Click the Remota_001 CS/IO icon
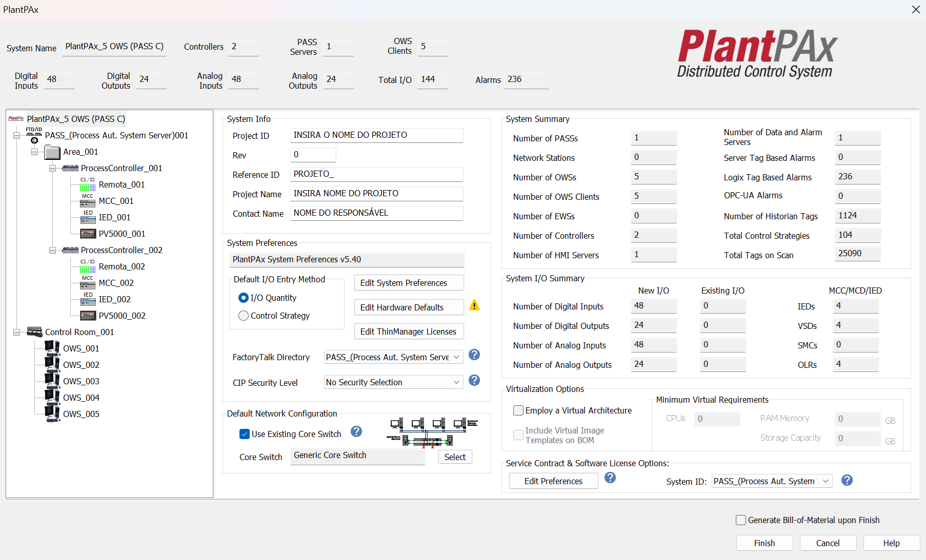This screenshot has height=560, width=926. coord(88,184)
